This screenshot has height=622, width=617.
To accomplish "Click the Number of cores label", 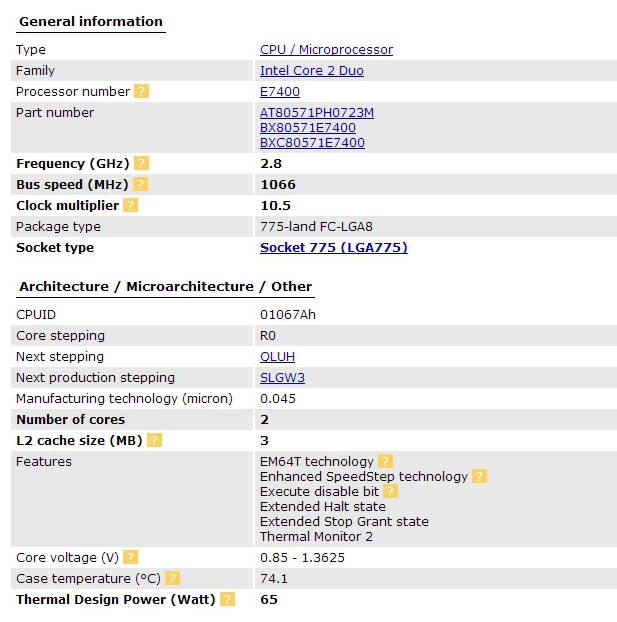I will pos(70,420).
